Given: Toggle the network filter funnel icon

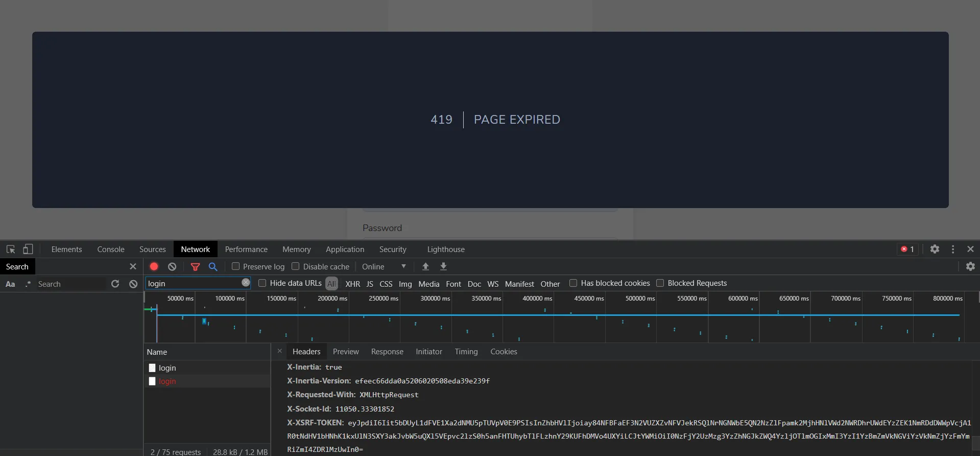Looking at the screenshot, I should (195, 266).
